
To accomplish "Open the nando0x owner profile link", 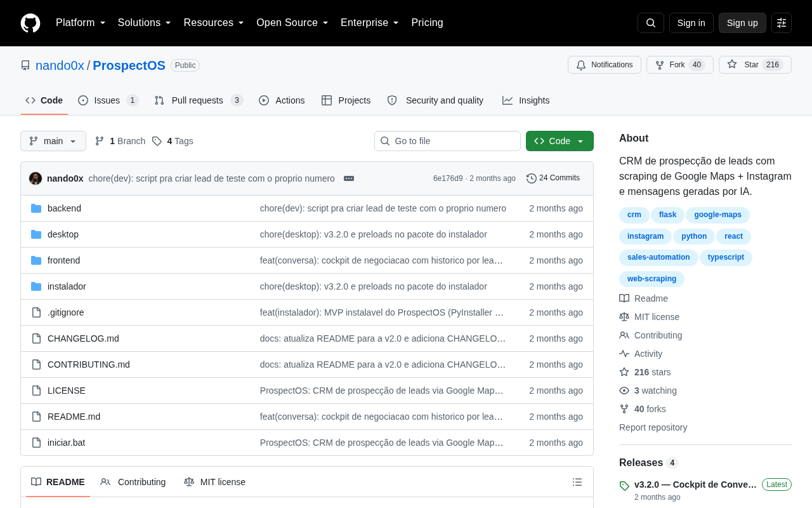I will click(x=60, y=65).
